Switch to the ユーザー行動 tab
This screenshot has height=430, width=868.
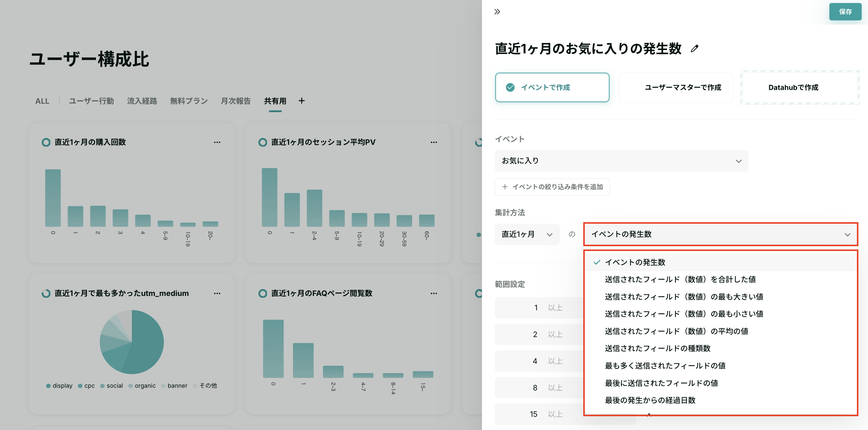coord(91,101)
